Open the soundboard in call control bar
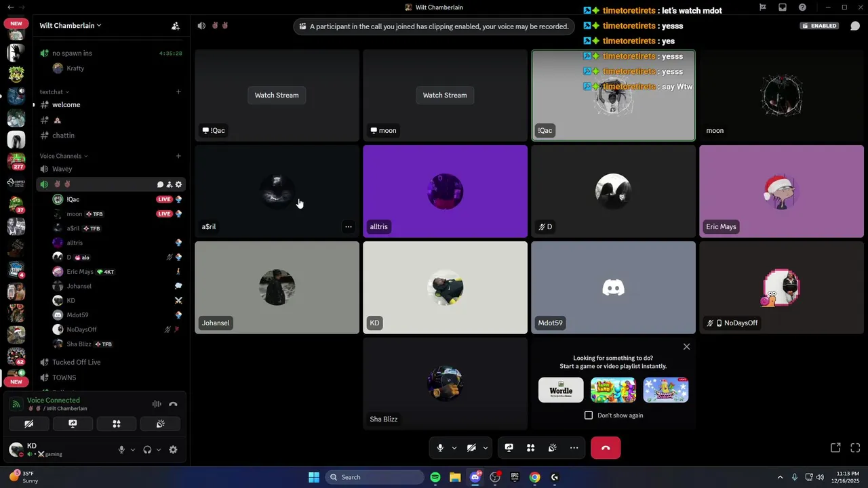 (x=553, y=448)
